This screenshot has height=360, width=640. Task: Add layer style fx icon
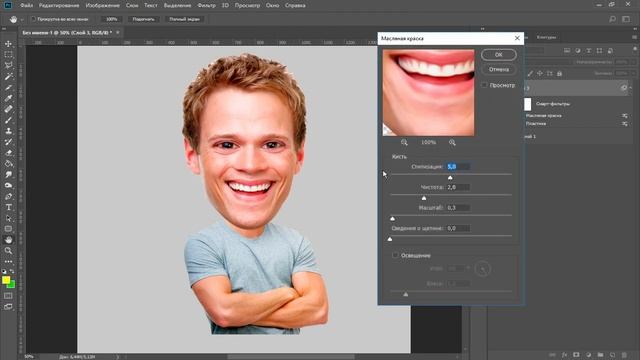pos(564,355)
